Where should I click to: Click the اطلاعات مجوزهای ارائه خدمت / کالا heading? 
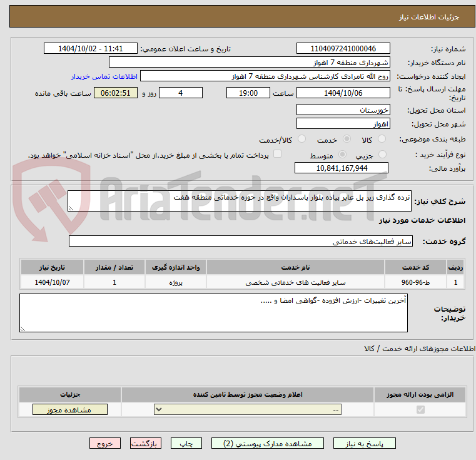[x=420, y=349]
